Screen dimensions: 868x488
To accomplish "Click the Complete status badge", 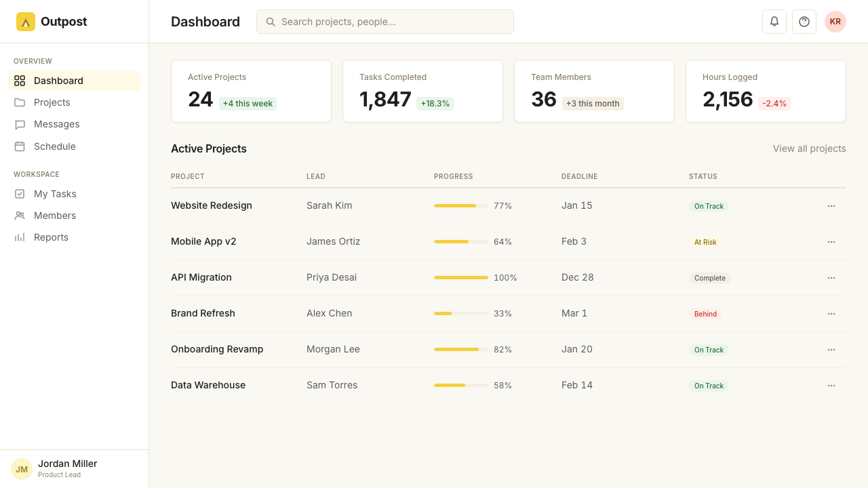I will 710,278.
